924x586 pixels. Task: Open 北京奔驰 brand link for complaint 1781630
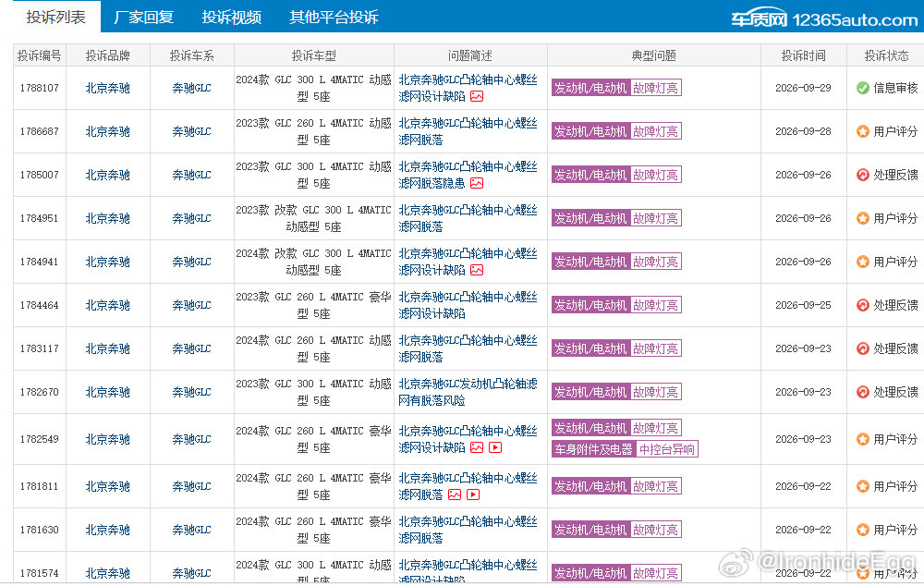(108, 530)
